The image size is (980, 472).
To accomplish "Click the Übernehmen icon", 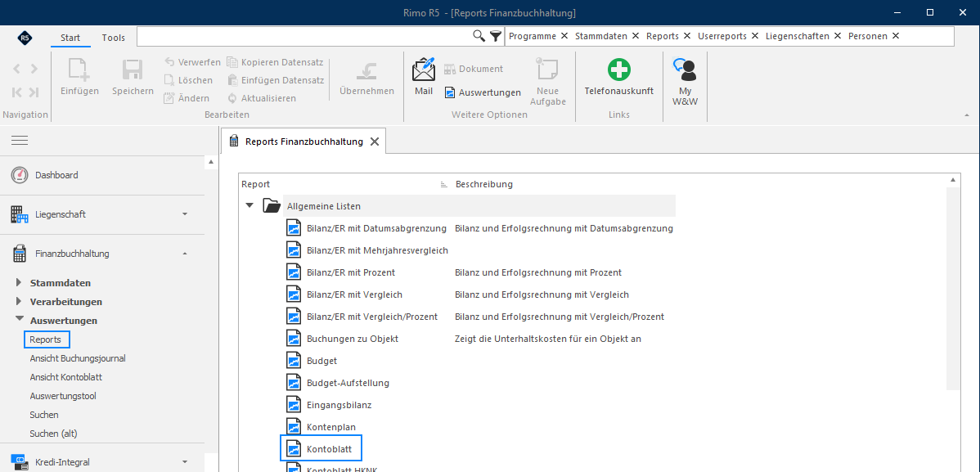I will point(366,70).
